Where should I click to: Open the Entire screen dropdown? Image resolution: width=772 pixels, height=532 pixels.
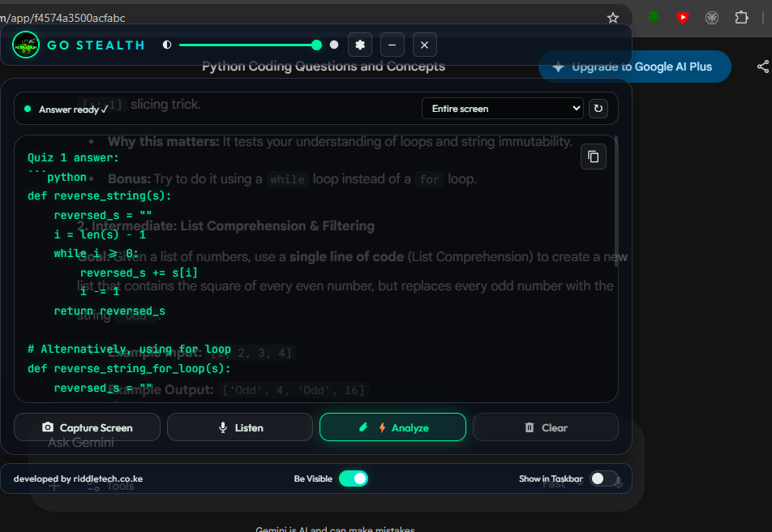tap(503, 109)
